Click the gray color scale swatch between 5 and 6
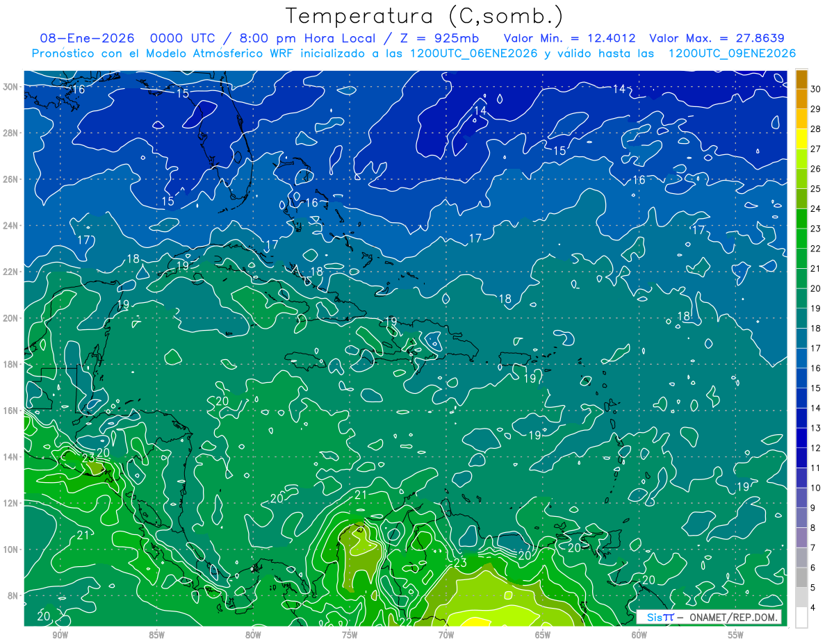 point(801,578)
